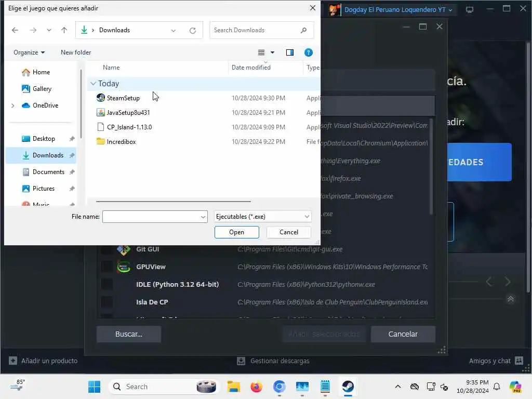This screenshot has height=399, width=532.
Task: Refresh the Downloads folder view
Action: [193, 31]
